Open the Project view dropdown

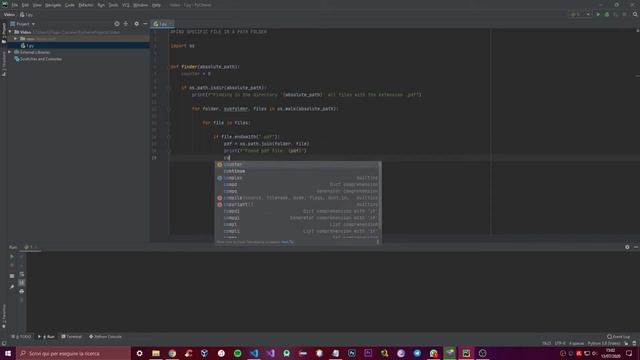point(23,24)
